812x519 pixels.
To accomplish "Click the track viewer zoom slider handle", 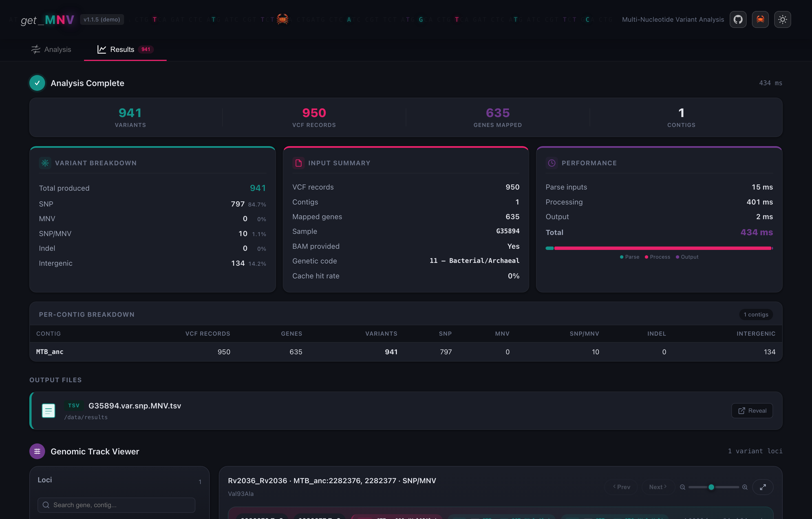I will coord(711,487).
